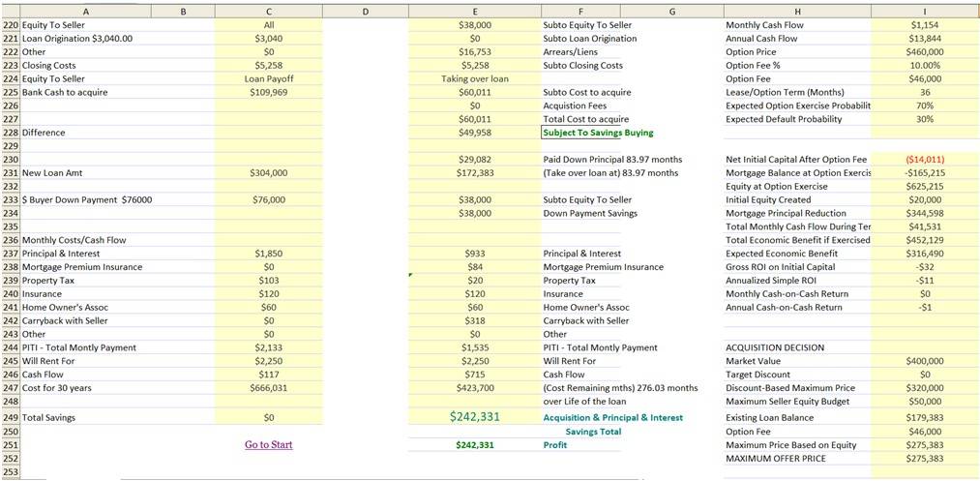Click the Bank Cash to acquire $109,969
Viewport: 980px width, 481px height.
point(269,92)
